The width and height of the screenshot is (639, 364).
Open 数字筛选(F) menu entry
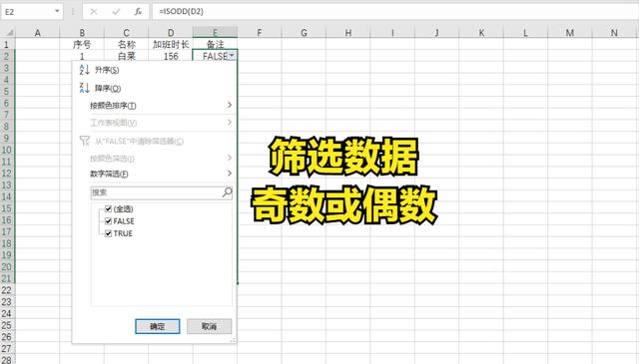(x=109, y=174)
